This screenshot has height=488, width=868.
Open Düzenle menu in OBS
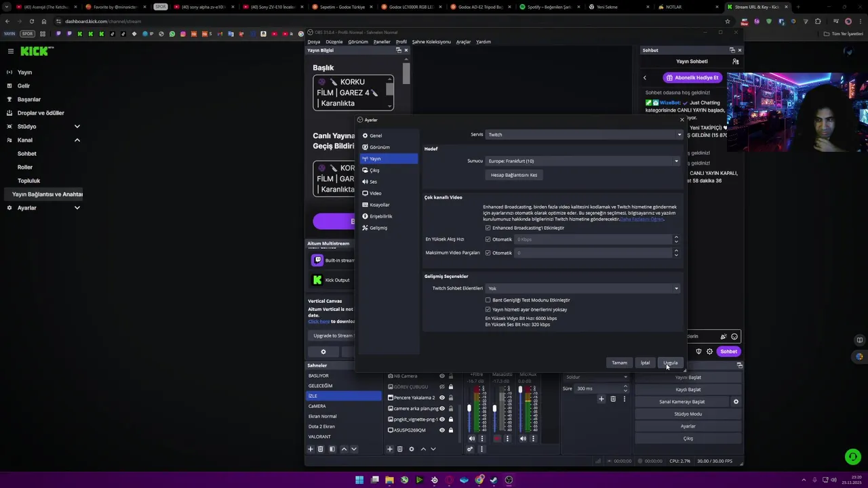(334, 42)
